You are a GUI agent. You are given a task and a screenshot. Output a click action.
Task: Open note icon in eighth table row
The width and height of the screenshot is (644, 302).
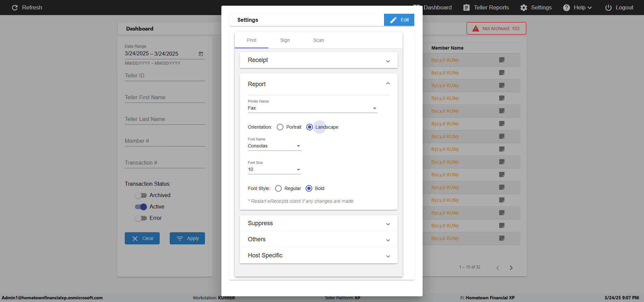[502, 149]
